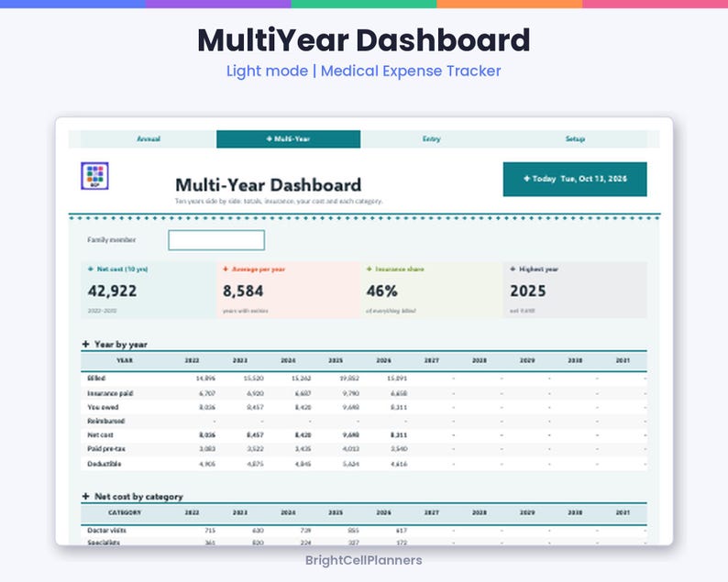The height and width of the screenshot is (582, 728).
Task: Click the sparkle icon inside the Today button
Action: 526,179
